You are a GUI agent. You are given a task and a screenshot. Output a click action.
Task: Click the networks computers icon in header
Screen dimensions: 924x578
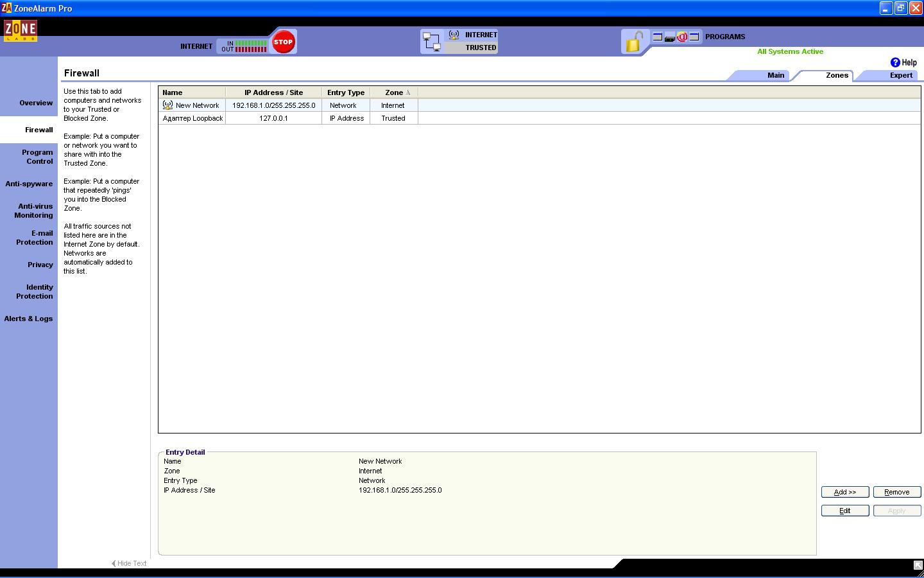coord(432,42)
